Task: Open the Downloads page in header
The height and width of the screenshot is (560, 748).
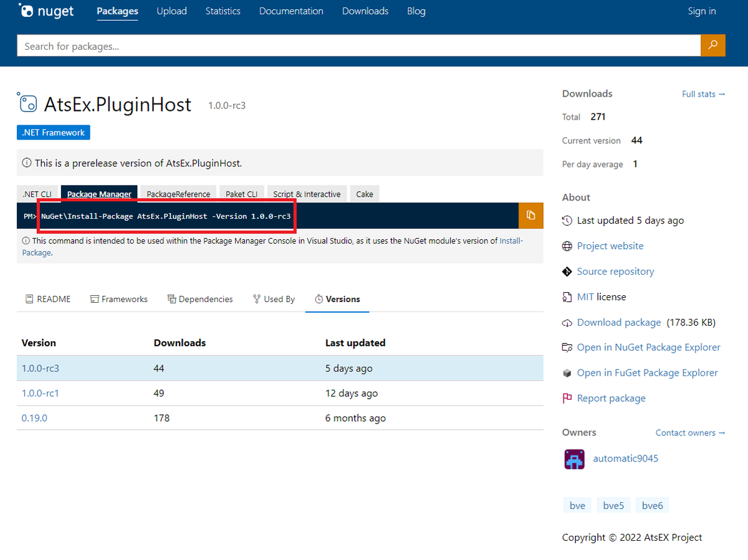Action: [x=365, y=11]
